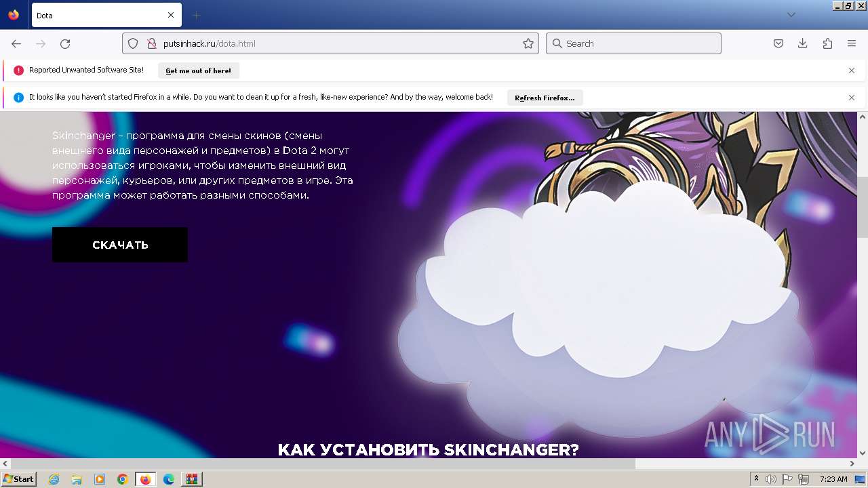Click the show desktop monitor icon
The width and height of the screenshot is (868, 488).
(x=861, y=479)
